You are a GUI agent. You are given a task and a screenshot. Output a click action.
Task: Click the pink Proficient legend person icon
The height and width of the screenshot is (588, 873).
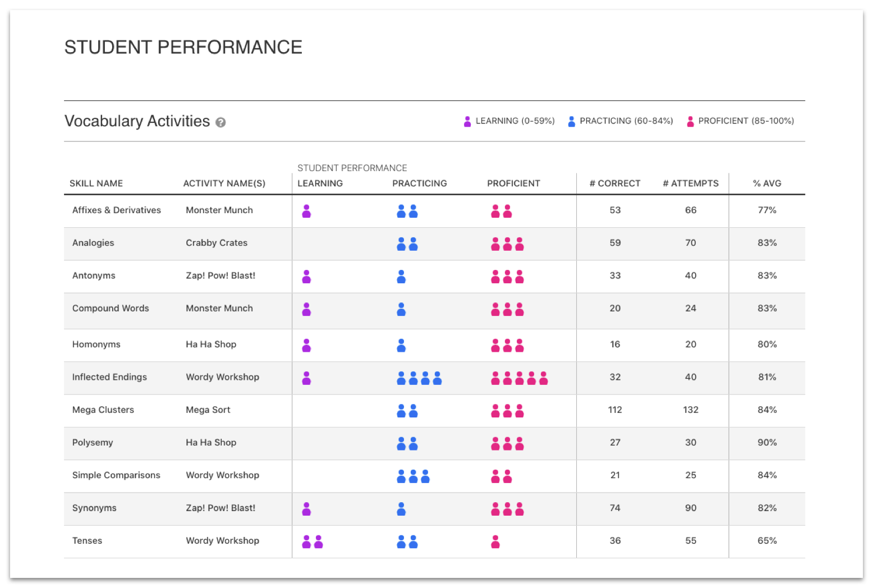(690, 121)
